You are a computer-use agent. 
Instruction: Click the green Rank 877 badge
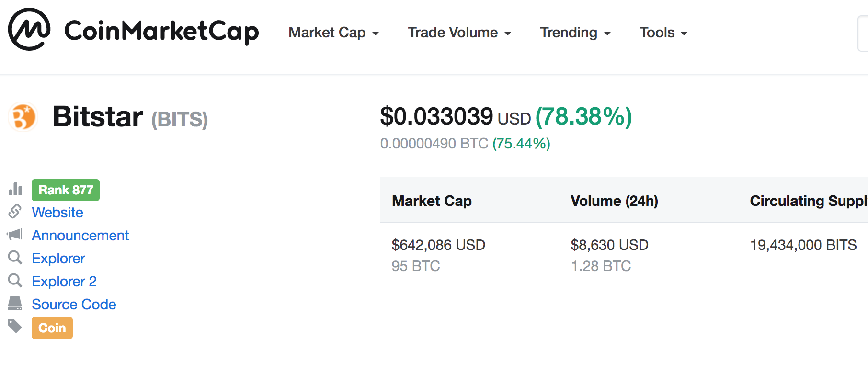(x=66, y=190)
